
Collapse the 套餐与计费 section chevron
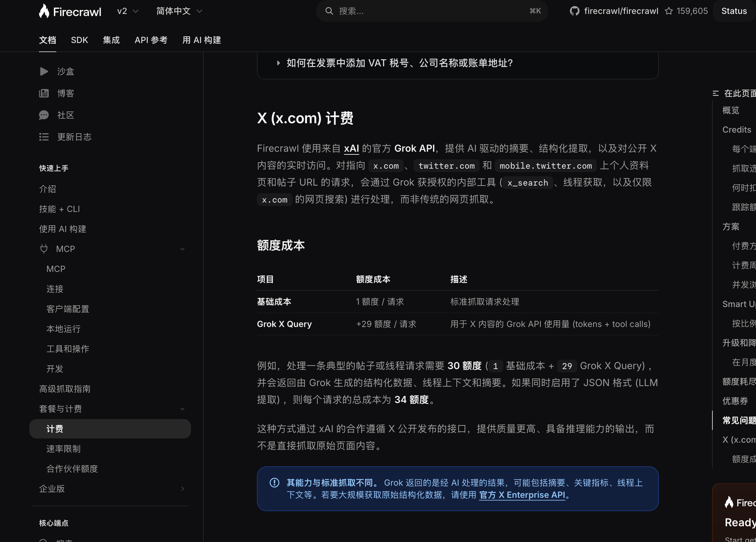pos(182,409)
